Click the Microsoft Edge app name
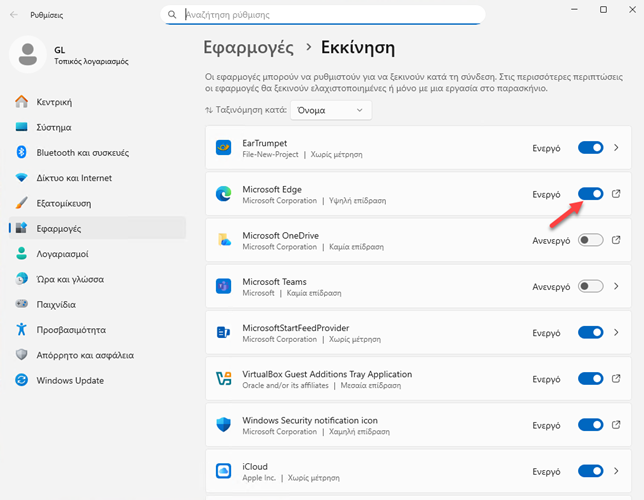Viewport: 644px width, 500px height. (272, 189)
